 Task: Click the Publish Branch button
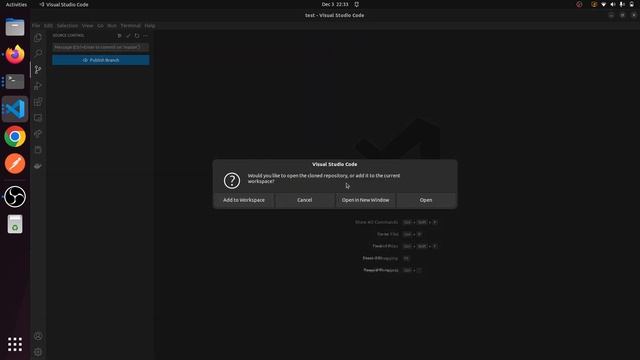pos(100,60)
